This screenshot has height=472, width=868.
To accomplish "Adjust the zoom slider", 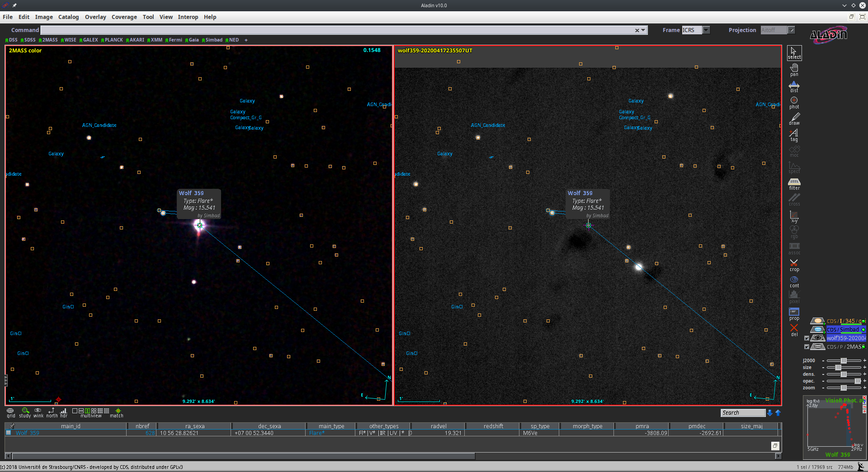I will (x=844, y=388).
